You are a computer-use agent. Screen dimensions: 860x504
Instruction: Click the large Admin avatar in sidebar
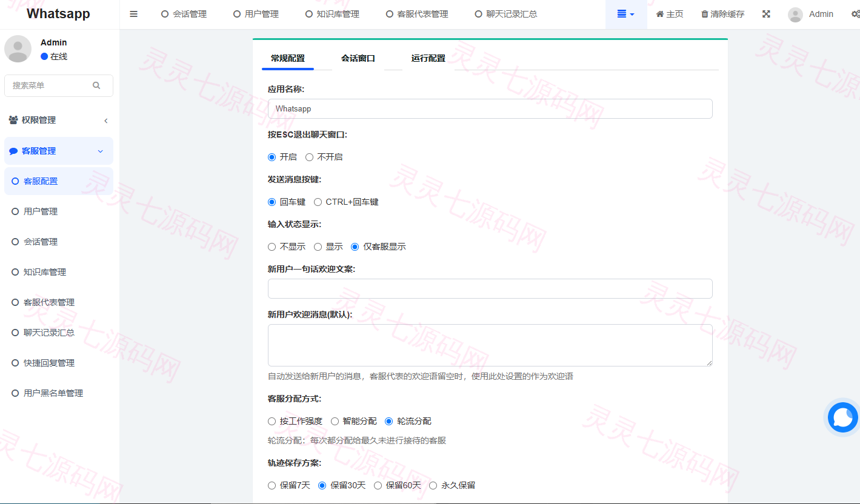click(x=18, y=48)
